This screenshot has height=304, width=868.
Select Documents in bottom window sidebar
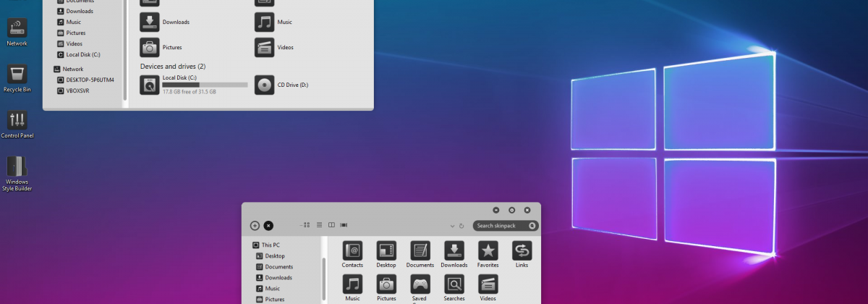pyautogui.click(x=274, y=267)
